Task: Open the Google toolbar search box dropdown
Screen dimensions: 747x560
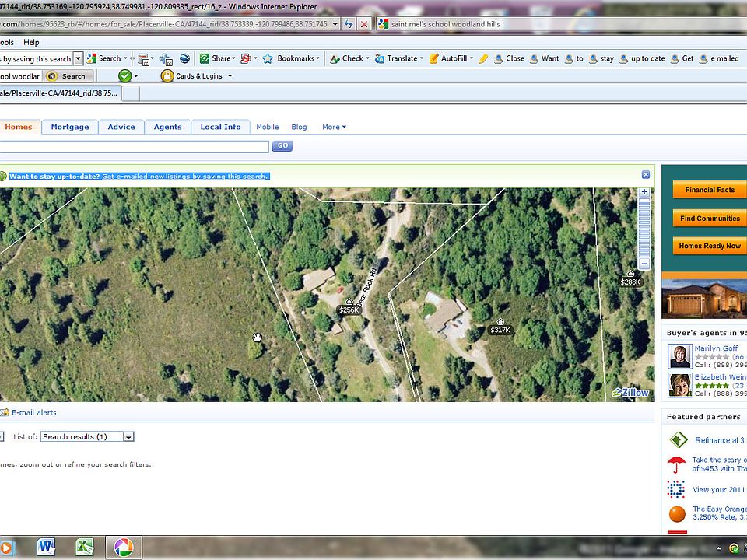Action: (79, 58)
